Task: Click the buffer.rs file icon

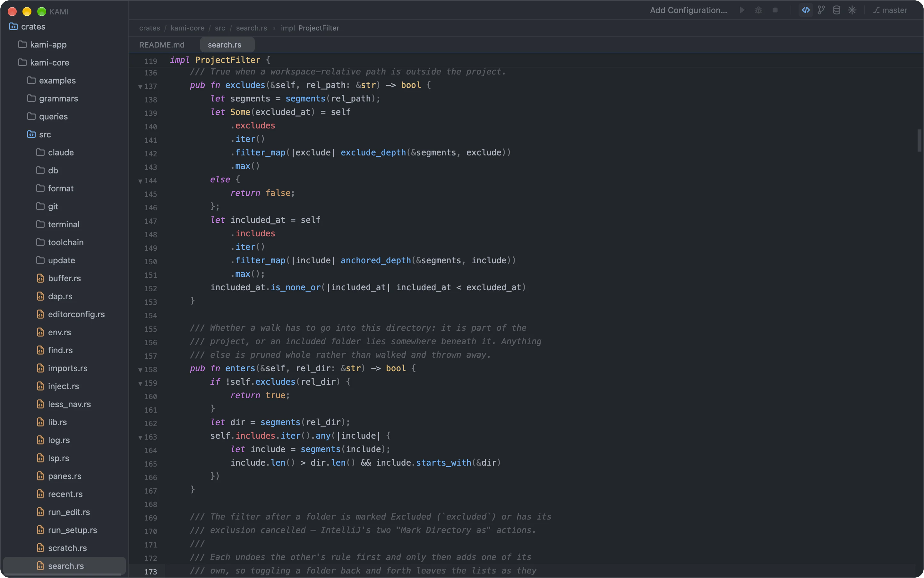Action: click(x=40, y=278)
